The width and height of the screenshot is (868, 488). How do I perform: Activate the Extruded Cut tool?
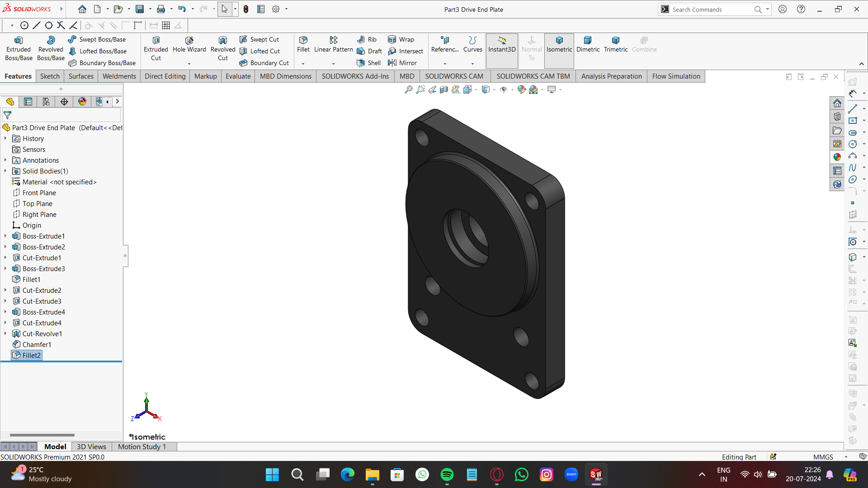click(x=156, y=48)
